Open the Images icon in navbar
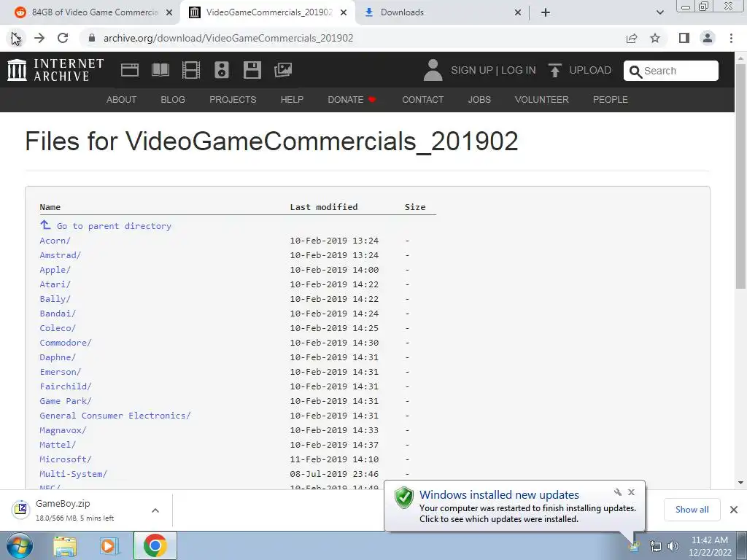 (283, 70)
